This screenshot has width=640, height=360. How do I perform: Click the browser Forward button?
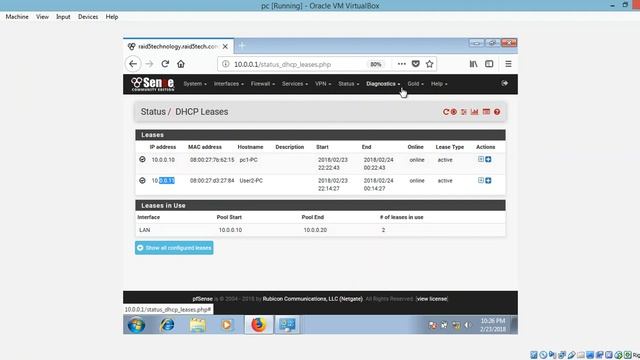pos(149,64)
